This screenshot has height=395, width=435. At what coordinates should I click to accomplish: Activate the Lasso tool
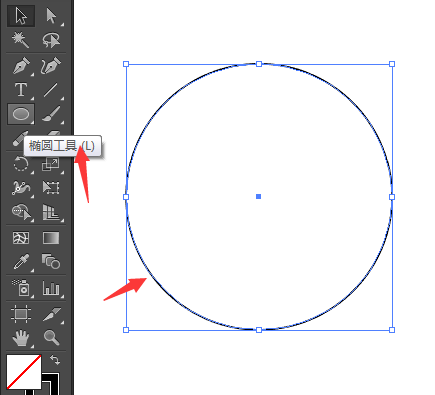tap(51, 40)
